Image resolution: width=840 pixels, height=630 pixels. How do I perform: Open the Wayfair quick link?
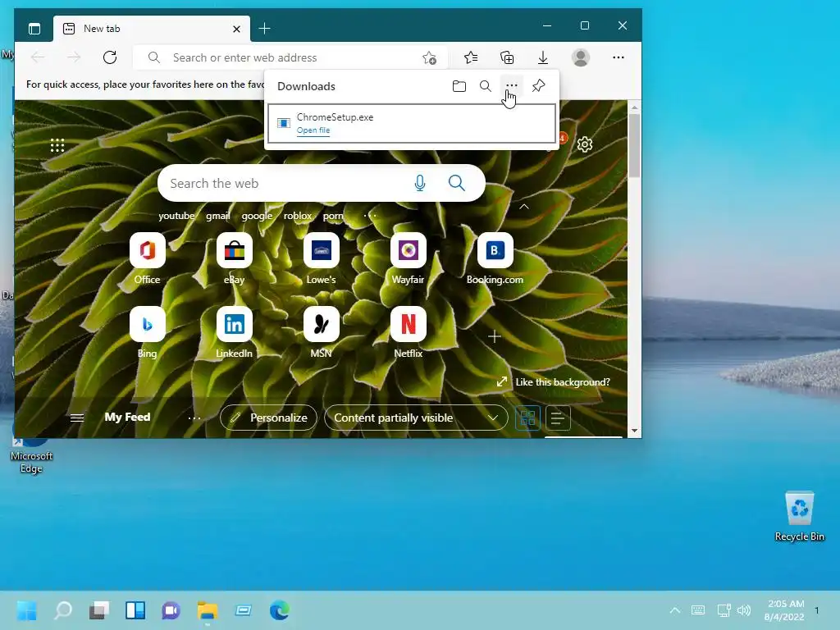click(x=408, y=258)
